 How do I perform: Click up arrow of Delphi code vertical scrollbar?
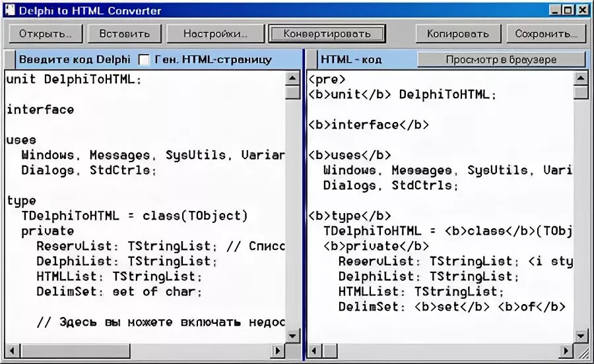tap(292, 78)
